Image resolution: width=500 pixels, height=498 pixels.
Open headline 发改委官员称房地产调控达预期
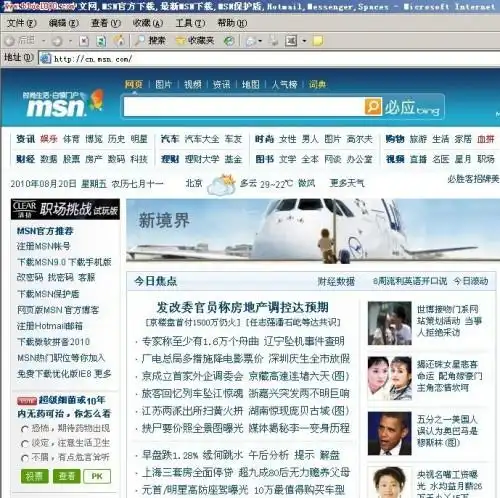tap(243, 307)
